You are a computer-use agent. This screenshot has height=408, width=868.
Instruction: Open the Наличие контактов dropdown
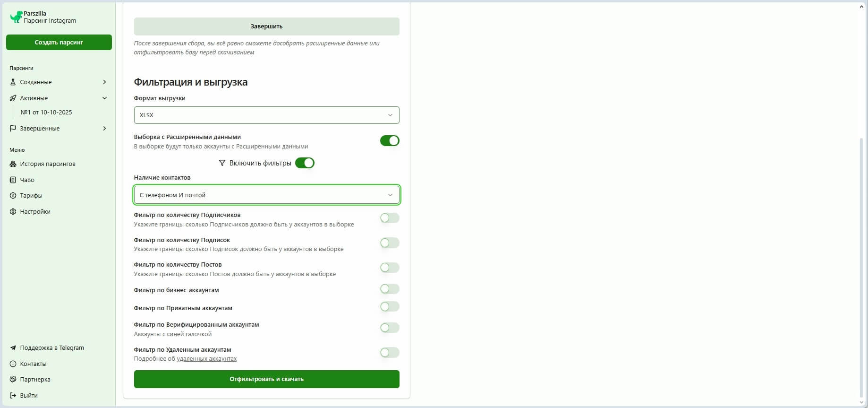click(x=266, y=195)
